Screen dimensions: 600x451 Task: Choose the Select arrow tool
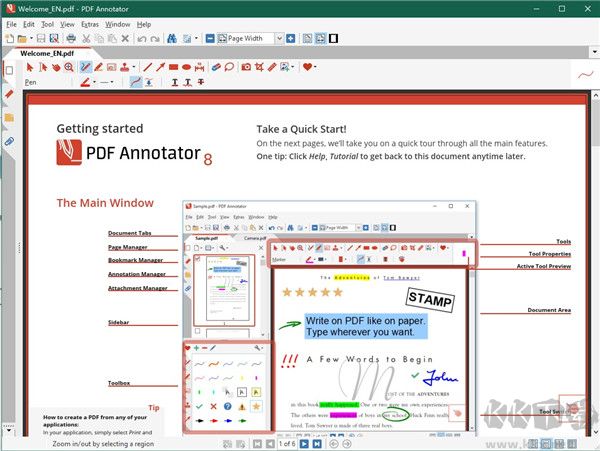[x=30, y=67]
